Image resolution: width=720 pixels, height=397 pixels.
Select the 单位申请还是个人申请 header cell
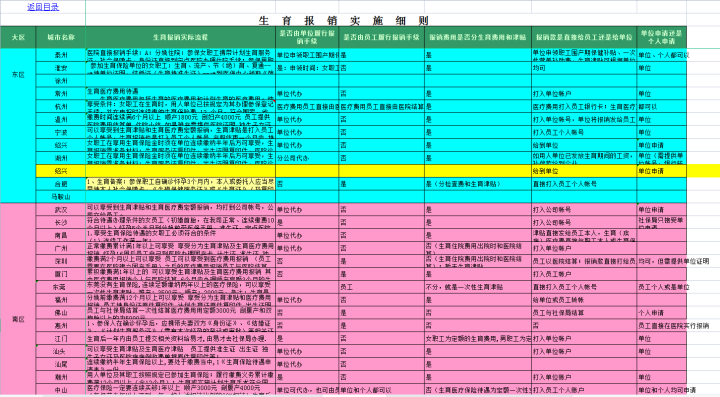pyautogui.click(x=662, y=37)
